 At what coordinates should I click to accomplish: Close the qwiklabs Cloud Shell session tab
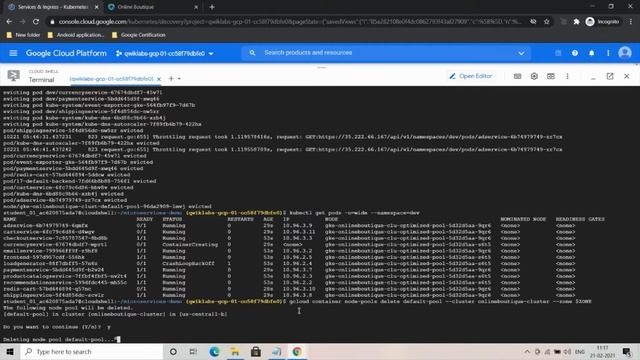pyautogui.click(x=159, y=79)
